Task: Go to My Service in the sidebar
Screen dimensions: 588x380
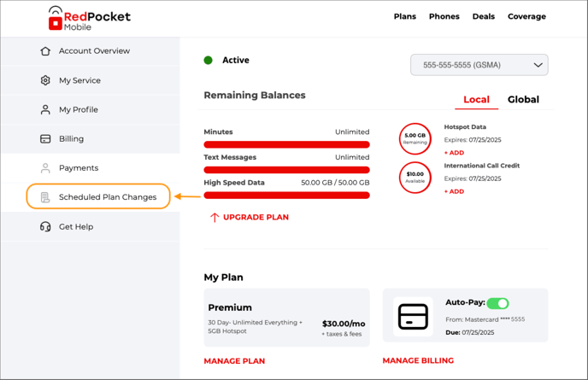Action: (91, 80)
